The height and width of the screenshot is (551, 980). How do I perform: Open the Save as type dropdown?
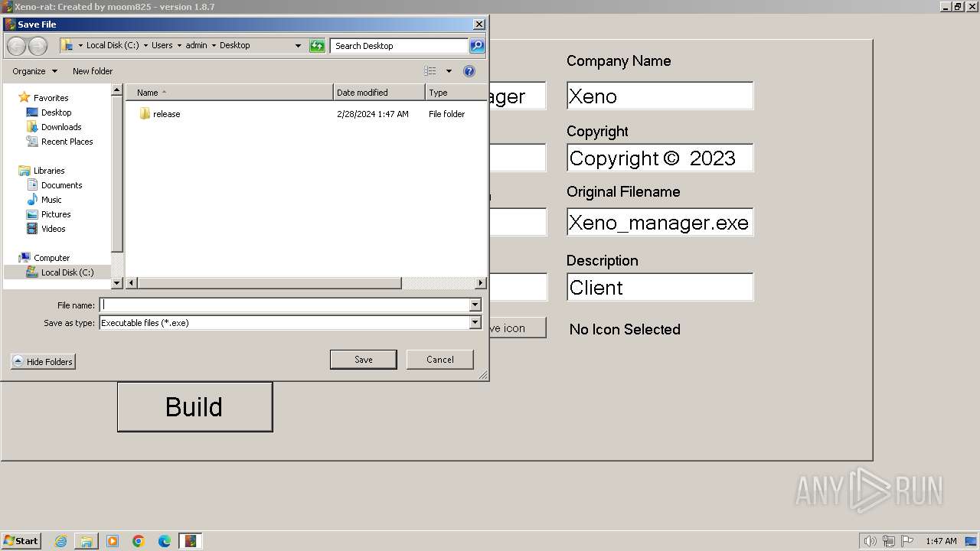coord(475,323)
